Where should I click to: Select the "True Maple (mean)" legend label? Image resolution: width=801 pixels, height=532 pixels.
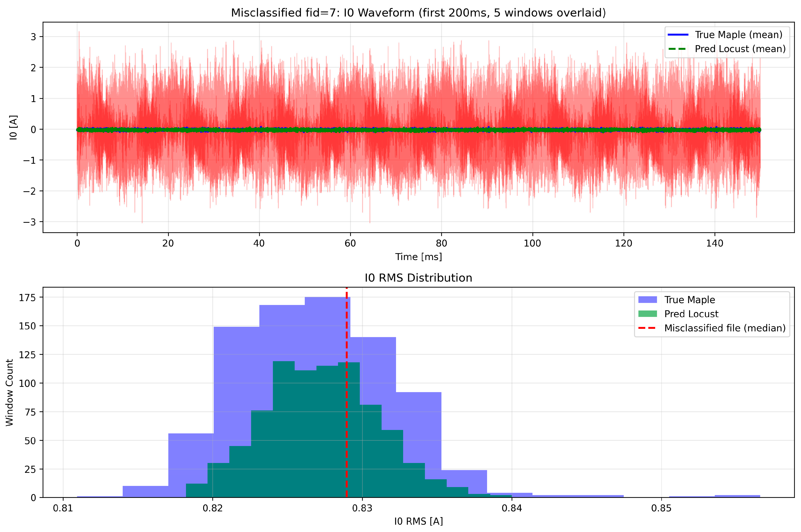coord(739,35)
